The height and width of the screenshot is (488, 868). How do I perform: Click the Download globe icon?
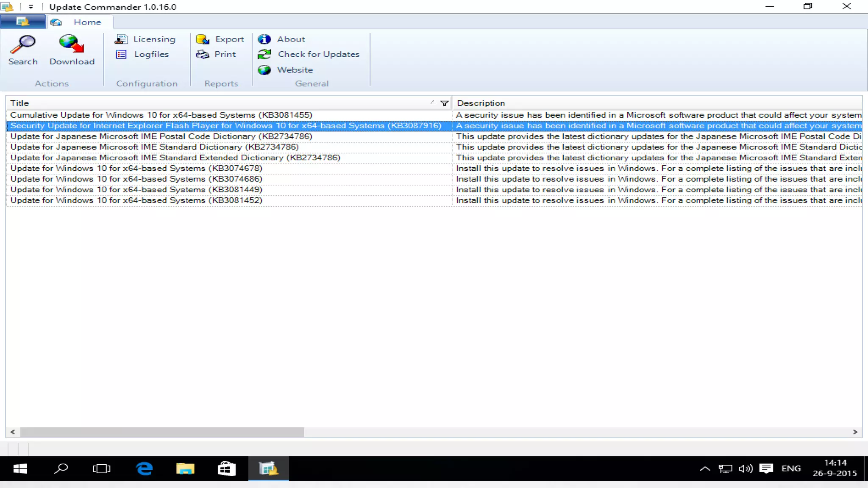(x=72, y=44)
